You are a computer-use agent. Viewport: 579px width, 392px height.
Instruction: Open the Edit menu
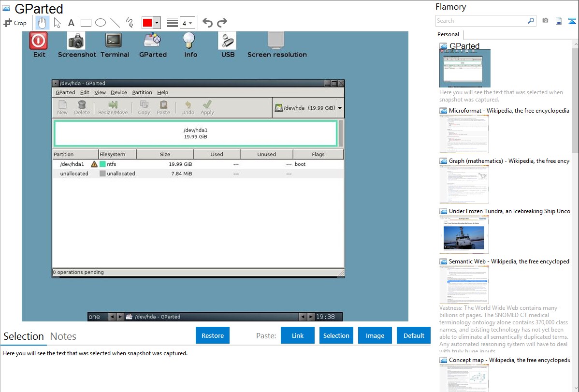85,92
